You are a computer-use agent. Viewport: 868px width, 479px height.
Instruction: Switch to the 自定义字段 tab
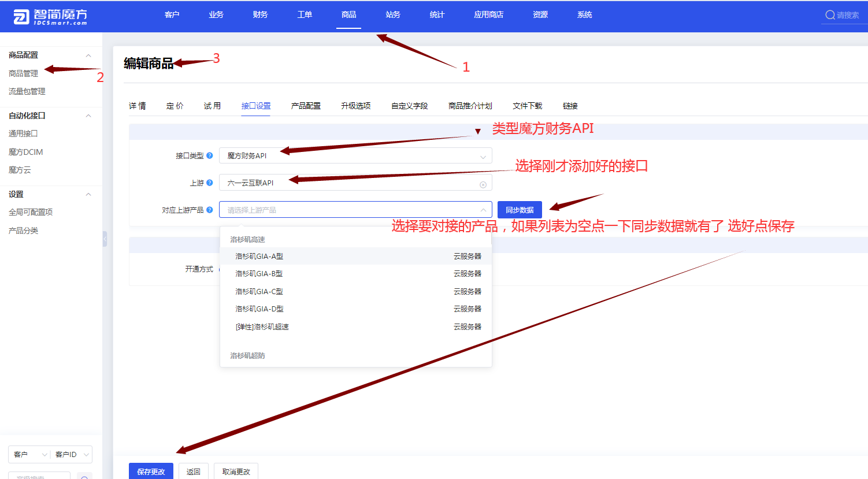point(410,106)
